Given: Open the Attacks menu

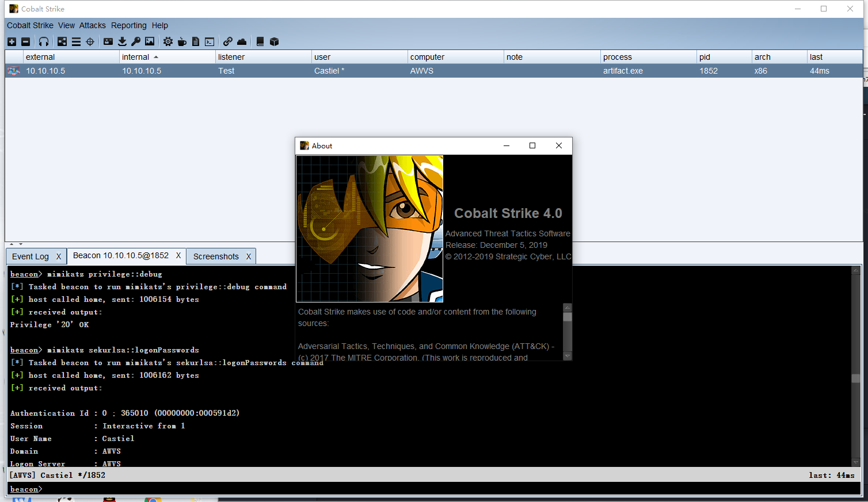Looking at the screenshot, I should 92,25.
